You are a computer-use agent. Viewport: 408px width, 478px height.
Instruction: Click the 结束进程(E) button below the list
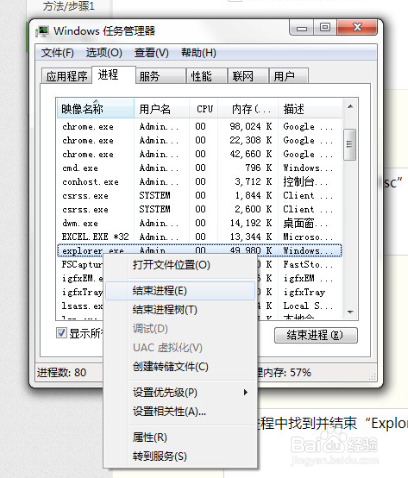click(316, 335)
